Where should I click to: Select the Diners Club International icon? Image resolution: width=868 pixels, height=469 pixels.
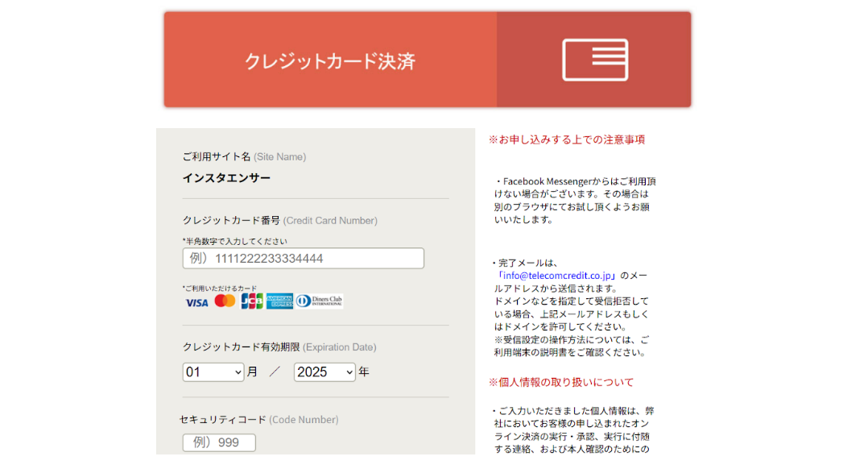(x=319, y=301)
